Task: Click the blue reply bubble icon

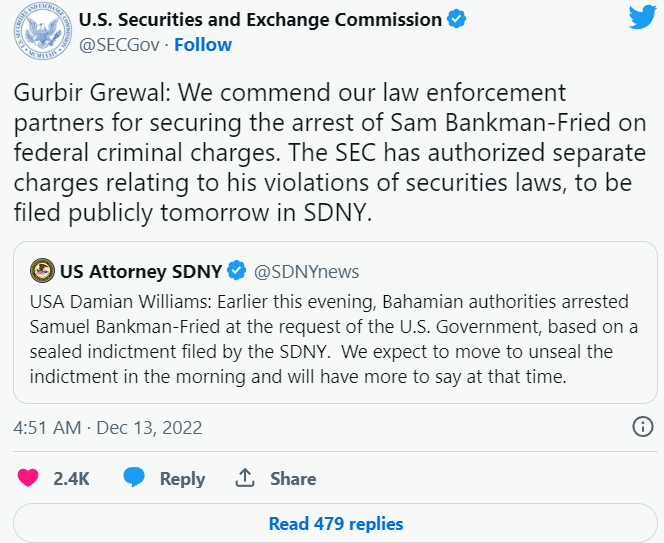Action: [x=134, y=477]
